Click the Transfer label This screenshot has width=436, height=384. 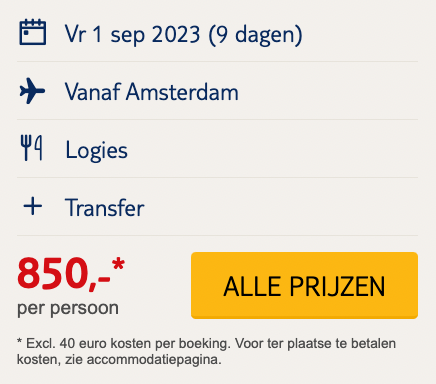point(105,208)
